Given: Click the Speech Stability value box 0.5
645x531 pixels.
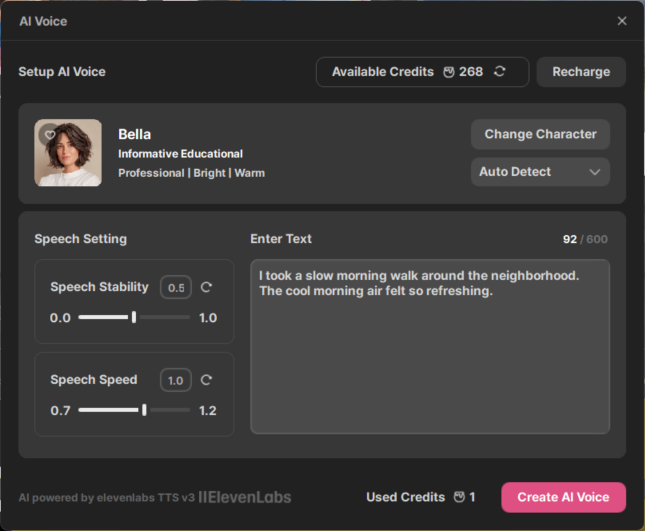Looking at the screenshot, I should 176,287.
